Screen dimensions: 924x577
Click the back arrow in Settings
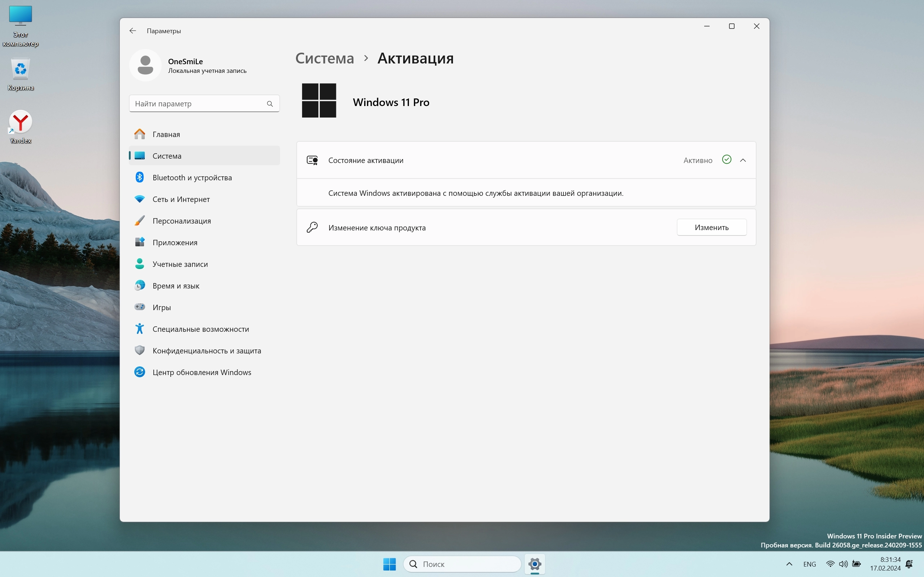click(x=132, y=31)
